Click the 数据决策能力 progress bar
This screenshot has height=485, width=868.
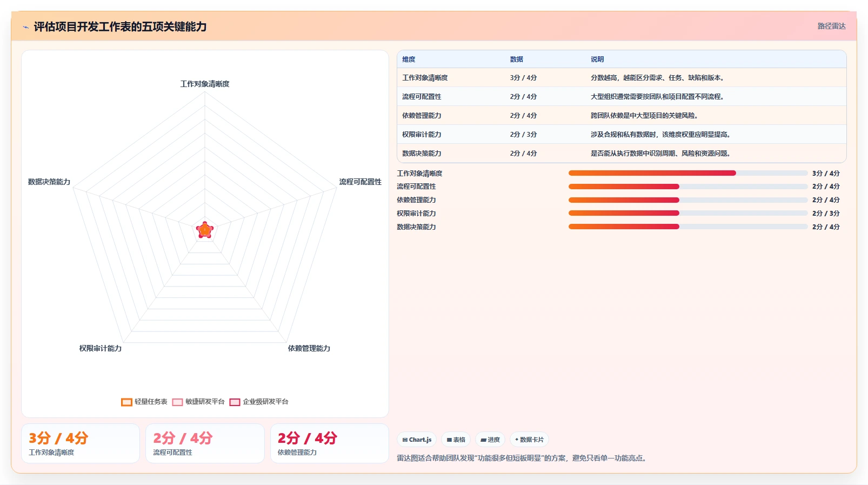pyautogui.click(x=688, y=227)
